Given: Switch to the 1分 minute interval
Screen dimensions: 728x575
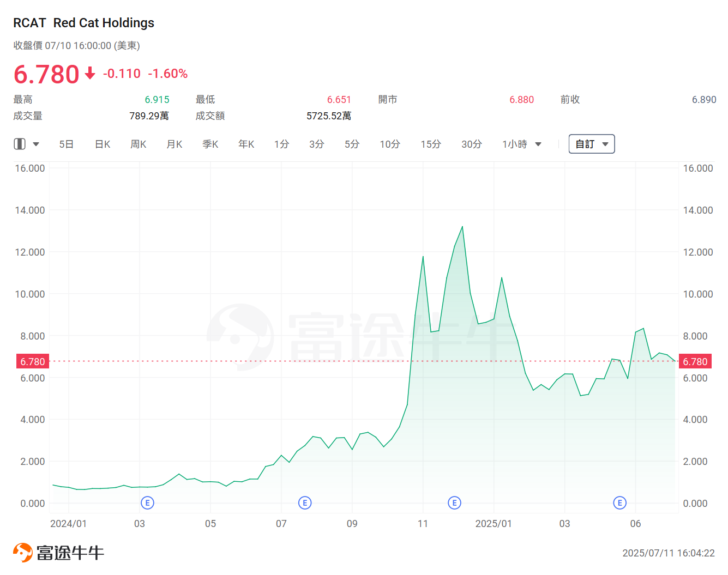Looking at the screenshot, I should 281,144.
